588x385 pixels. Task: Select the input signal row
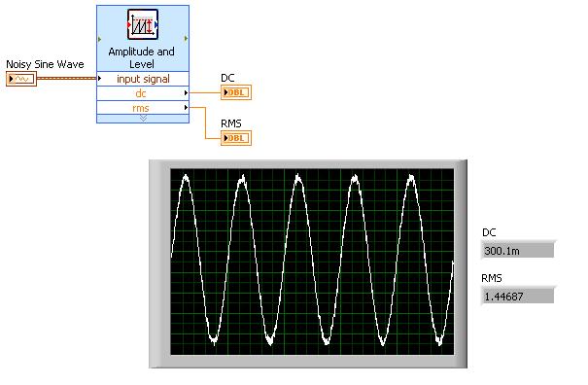(x=143, y=79)
